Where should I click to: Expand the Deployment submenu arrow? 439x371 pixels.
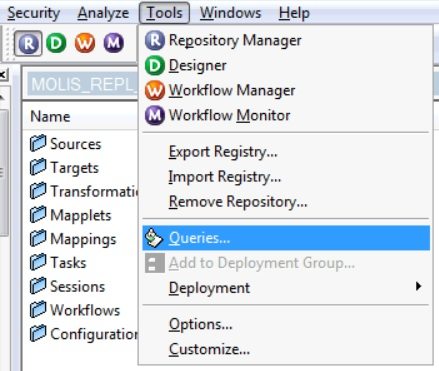click(418, 286)
